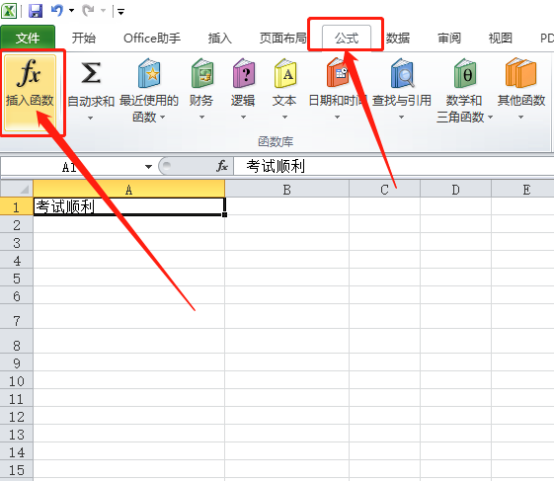
Task: Switch to the 插入 (Insert) tab
Action: coord(220,38)
